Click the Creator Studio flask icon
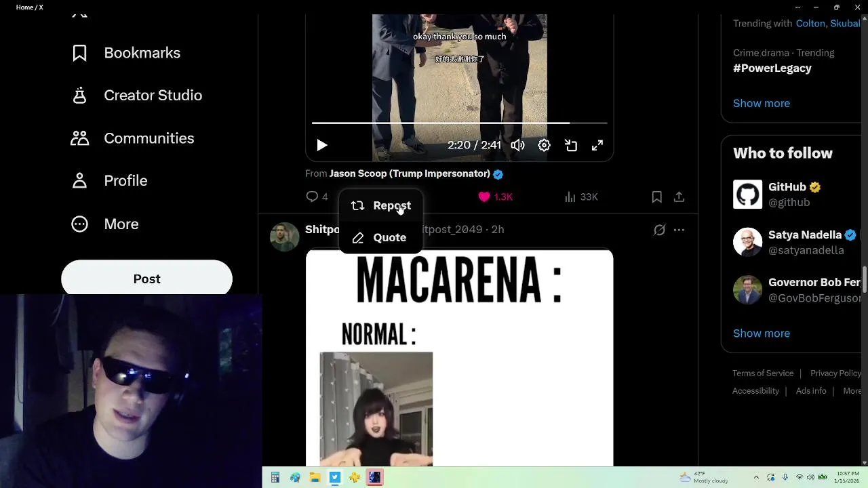The width and height of the screenshot is (868, 488). 80,96
